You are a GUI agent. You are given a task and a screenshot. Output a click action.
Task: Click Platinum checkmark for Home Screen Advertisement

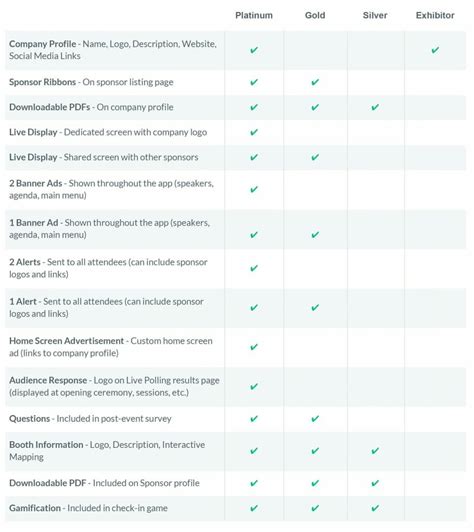(x=254, y=347)
